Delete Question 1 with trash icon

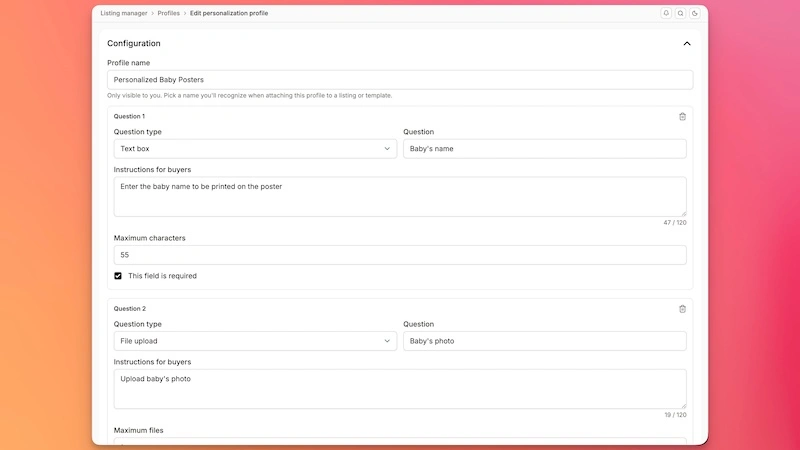[682, 117]
